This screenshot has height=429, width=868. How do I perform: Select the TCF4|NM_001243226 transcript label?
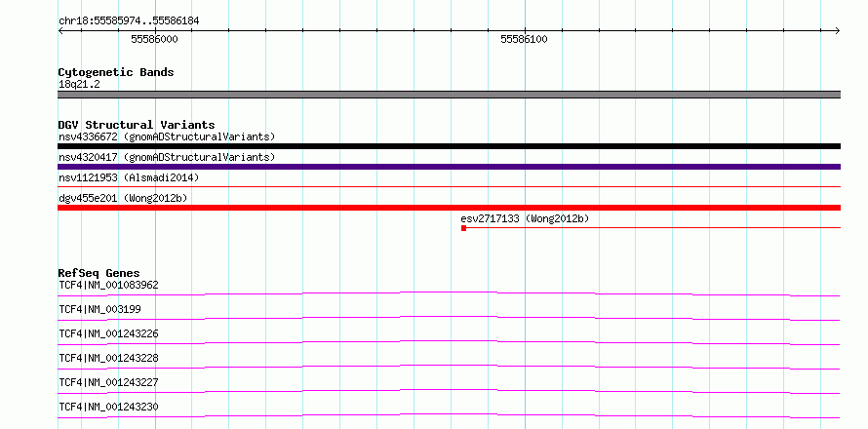[108, 333]
